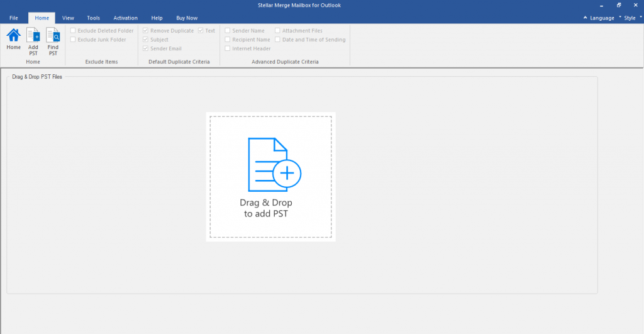Open the Buy Now tab

tap(187, 18)
